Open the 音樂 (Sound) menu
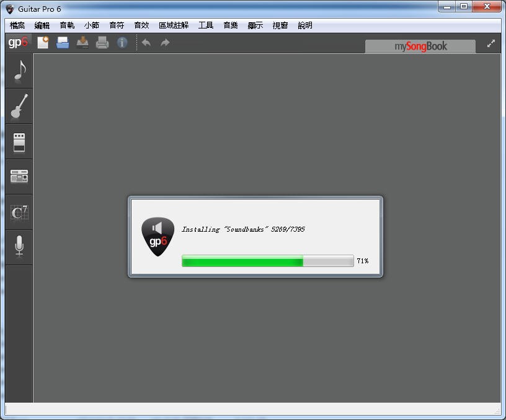Screen dimensions: 506x420 (x=231, y=25)
